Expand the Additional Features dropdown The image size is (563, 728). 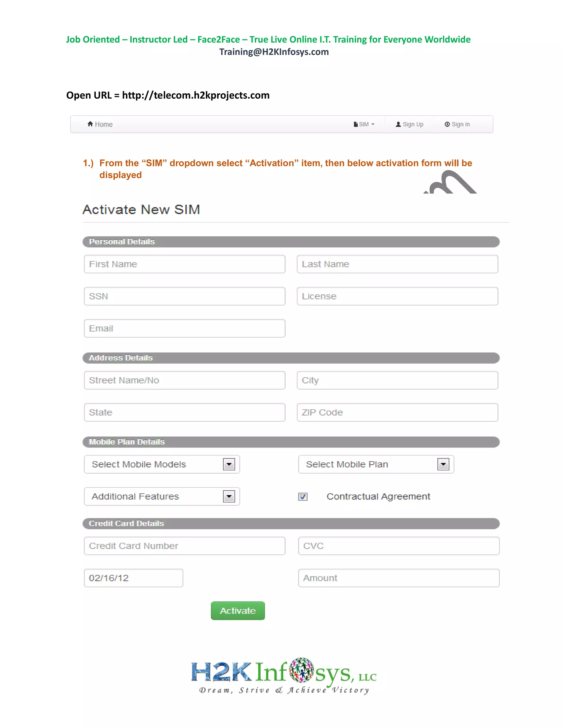pos(229,496)
